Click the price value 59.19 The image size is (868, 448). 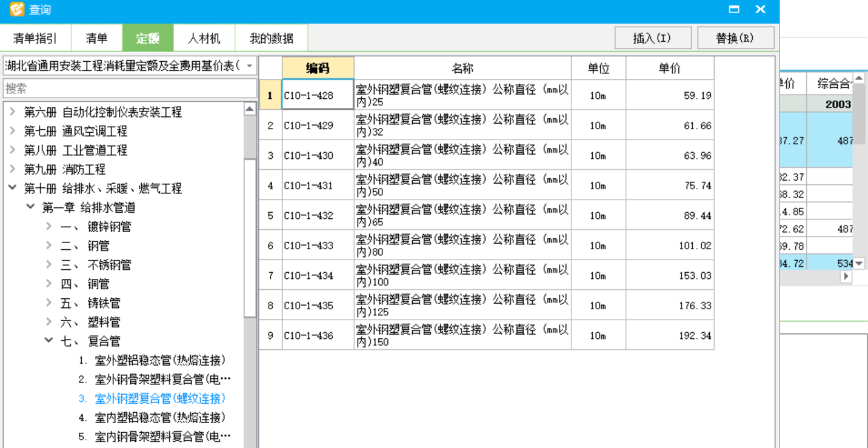(x=697, y=96)
